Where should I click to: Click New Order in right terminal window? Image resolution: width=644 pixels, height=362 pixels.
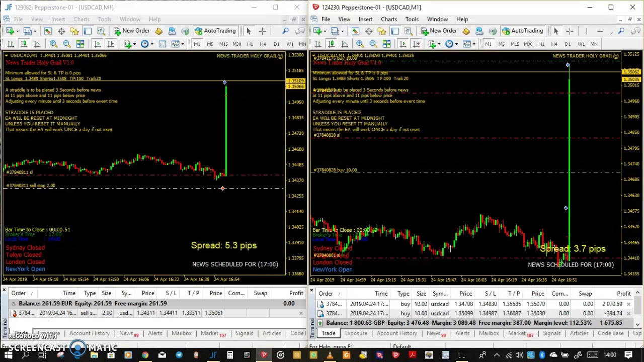coord(439,31)
